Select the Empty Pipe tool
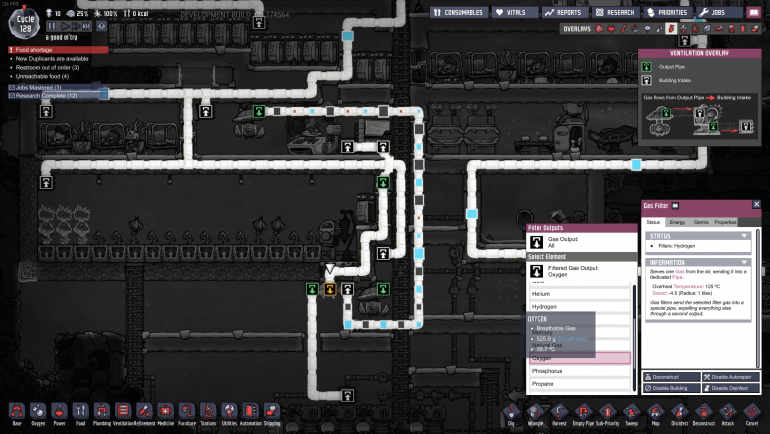770x434 pixels. click(583, 414)
